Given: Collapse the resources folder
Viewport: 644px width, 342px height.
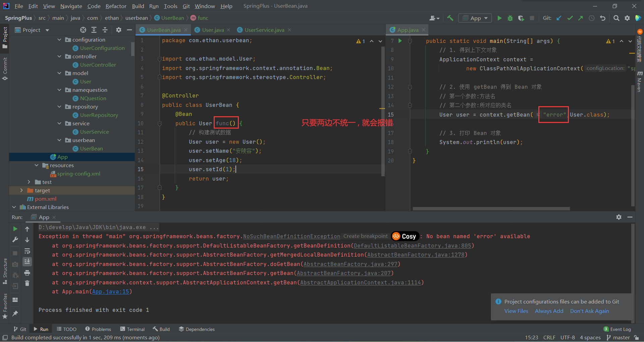Looking at the screenshot, I should tap(37, 165).
